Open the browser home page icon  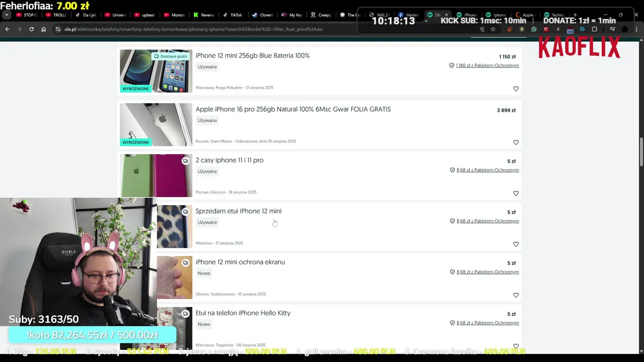click(43, 29)
